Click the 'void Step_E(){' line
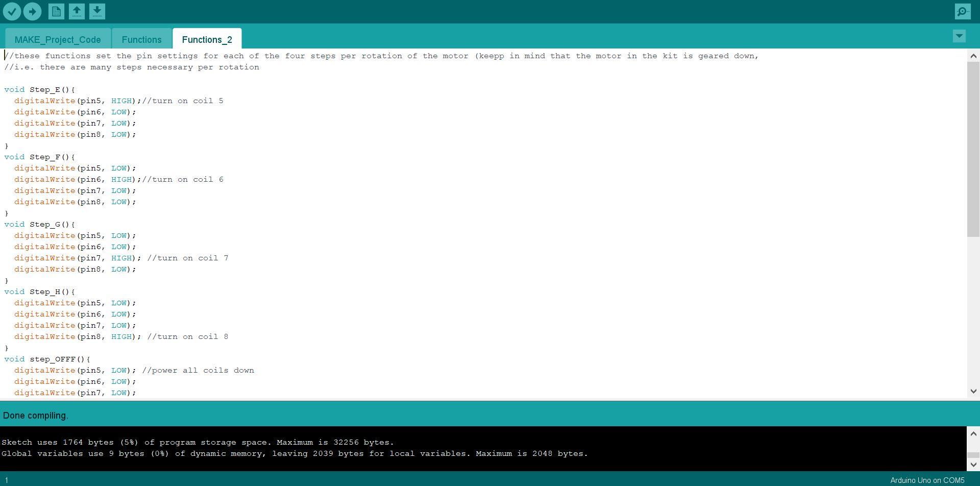 pos(40,89)
